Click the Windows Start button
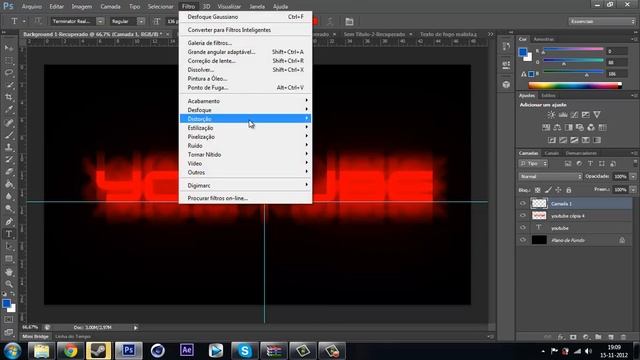Image resolution: width=640 pixels, height=360 pixels. (x=12, y=350)
